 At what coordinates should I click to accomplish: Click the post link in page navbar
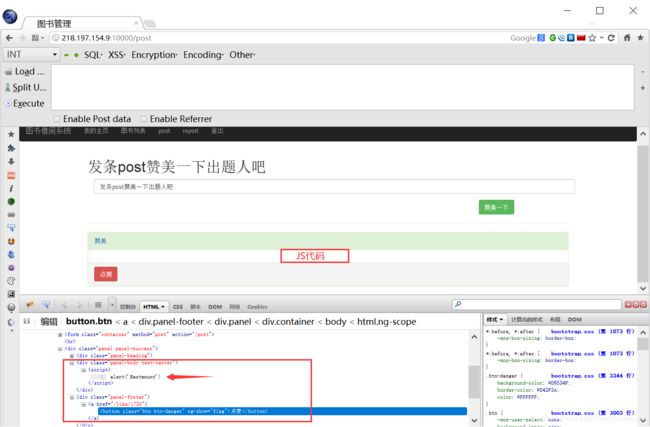click(164, 131)
